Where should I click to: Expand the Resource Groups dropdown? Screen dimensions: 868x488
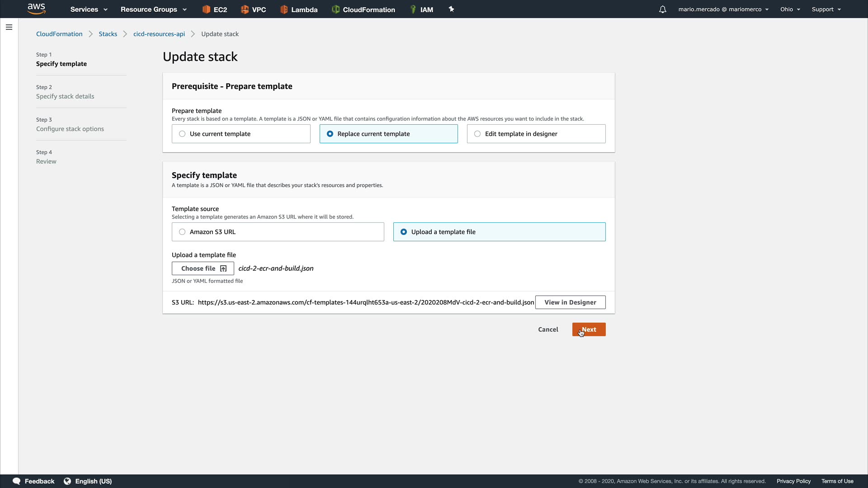coord(153,9)
